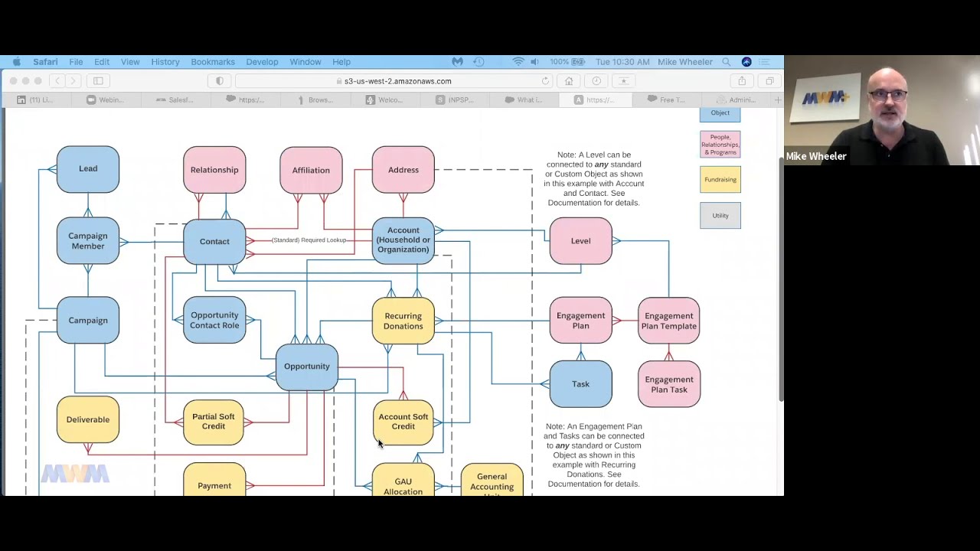980x551 pixels.
Task: Click the Contact object node
Action: tap(214, 242)
